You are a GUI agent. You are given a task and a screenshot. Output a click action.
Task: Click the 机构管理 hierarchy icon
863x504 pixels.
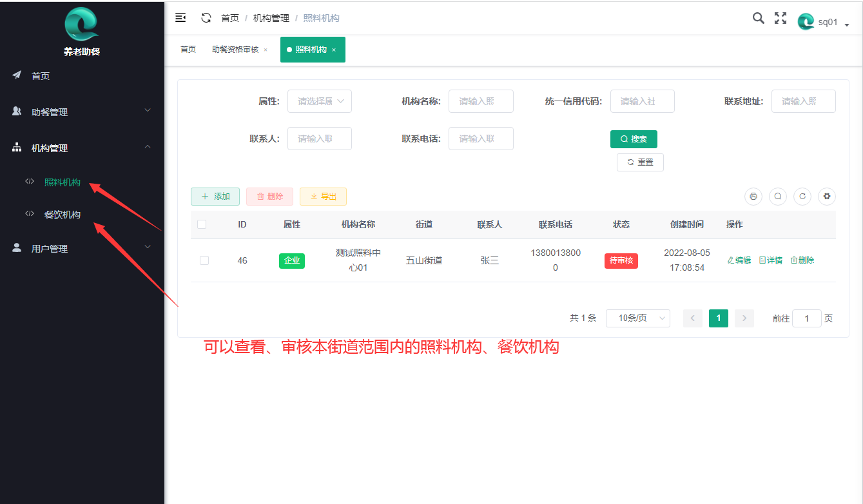(x=17, y=148)
